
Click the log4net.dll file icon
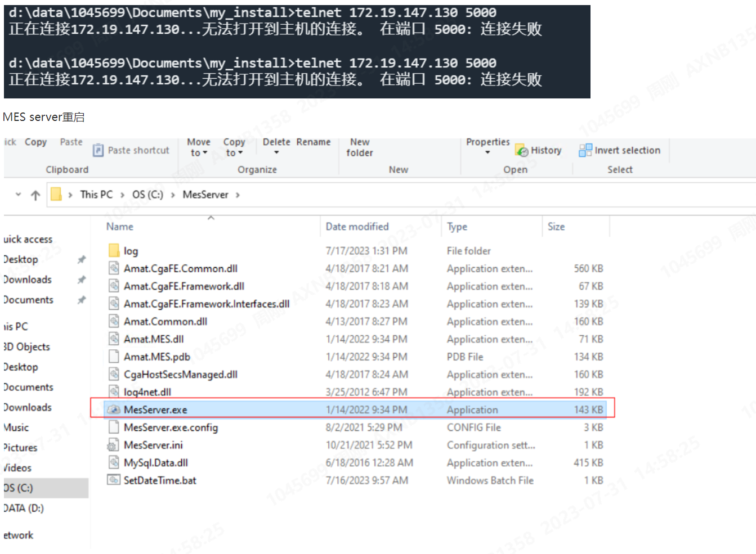click(114, 391)
